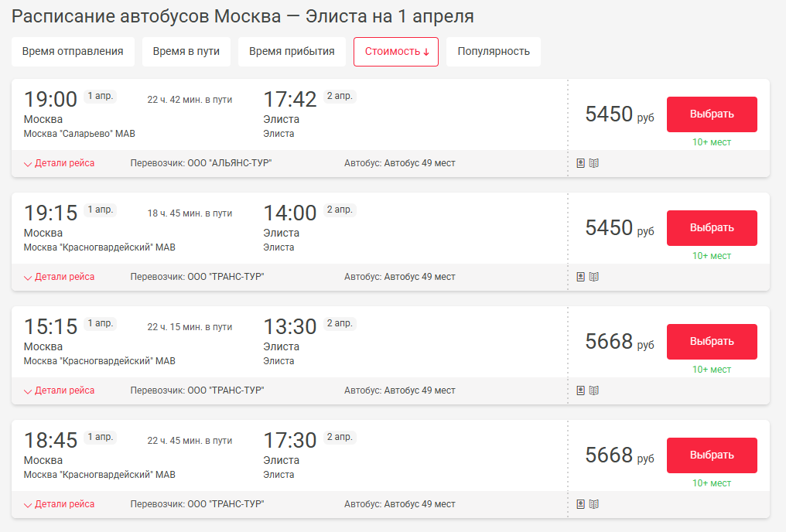Sort by Время прибытия

(x=292, y=52)
